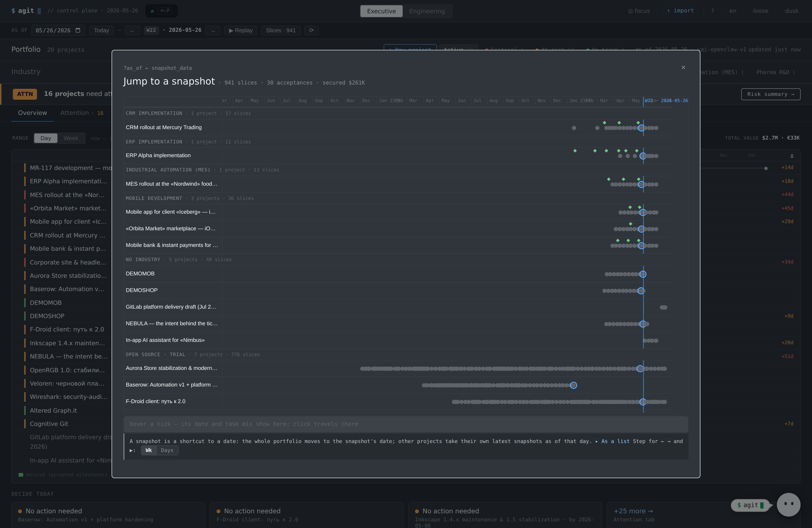Viewport: 812px width, 528px height.
Task: Select current snapshot circle in F-Droid row
Action: tap(643, 402)
